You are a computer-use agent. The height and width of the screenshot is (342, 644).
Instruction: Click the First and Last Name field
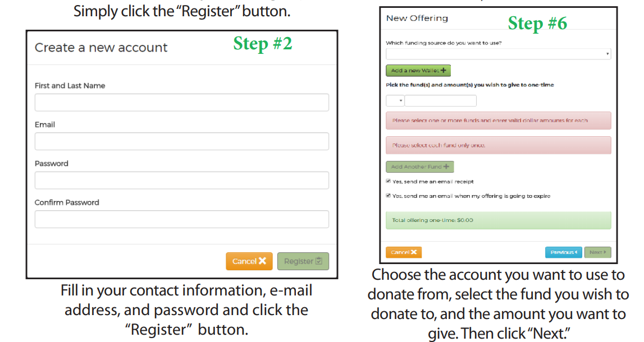click(182, 103)
